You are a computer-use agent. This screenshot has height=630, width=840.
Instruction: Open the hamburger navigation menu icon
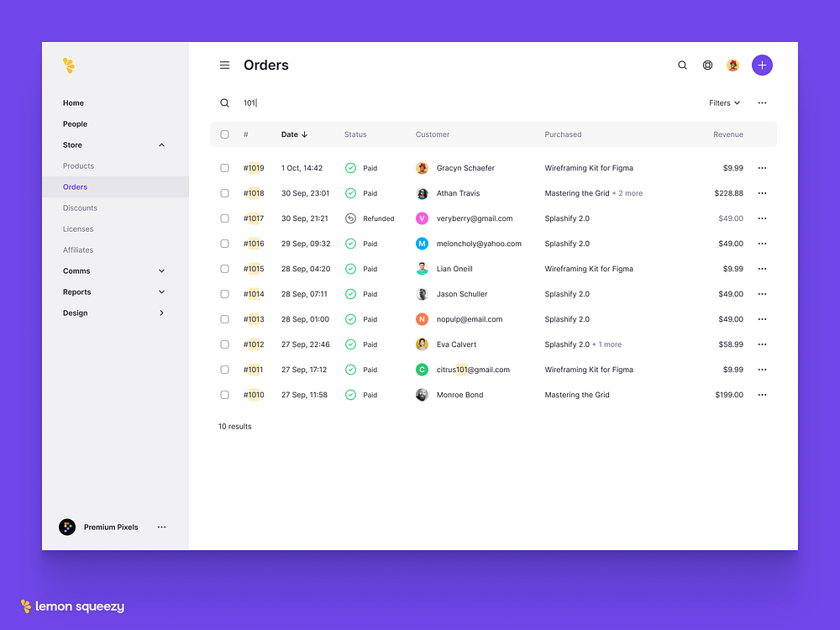pos(224,65)
